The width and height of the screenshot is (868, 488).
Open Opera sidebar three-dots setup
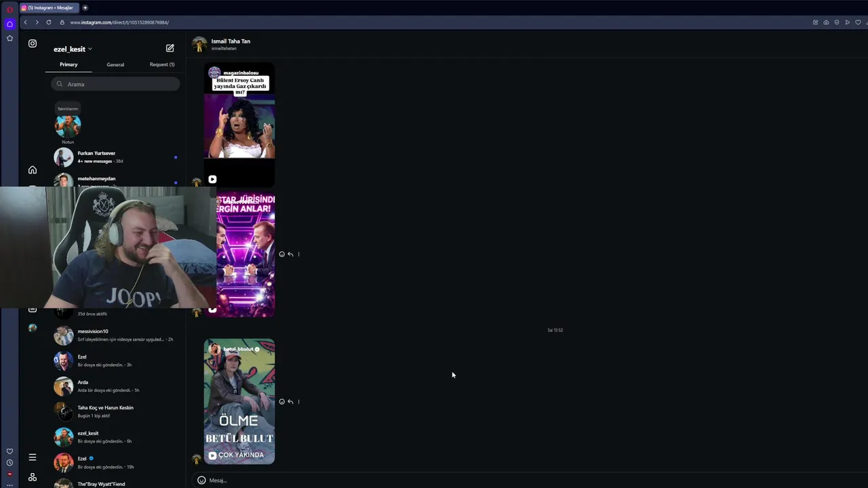(9, 485)
